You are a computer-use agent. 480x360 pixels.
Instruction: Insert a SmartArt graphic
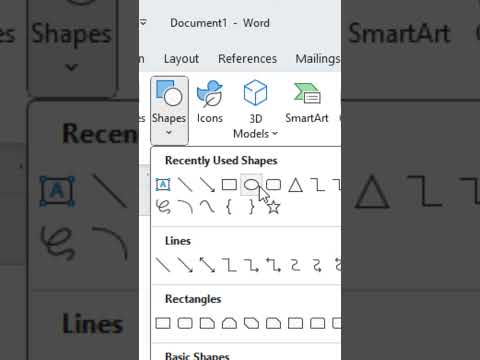click(307, 103)
